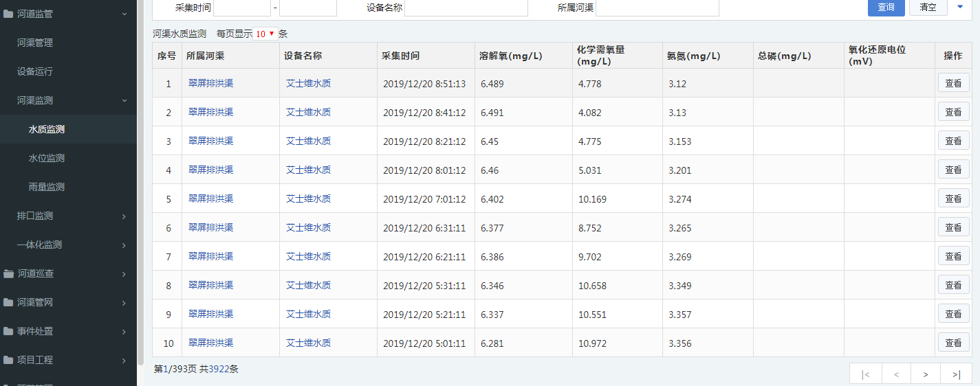Screen dimensions: 980x386
Task: Expand the 排口监测 submenu
Action: pyautogui.click(x=124, y=216)
